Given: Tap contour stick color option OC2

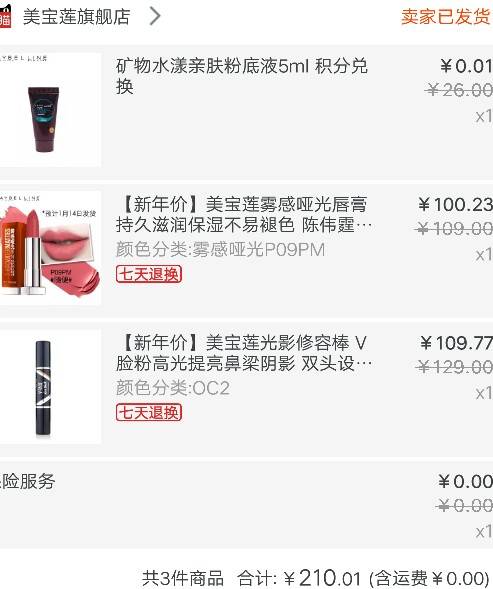Looking at the screenshot, I should (172, 388).
